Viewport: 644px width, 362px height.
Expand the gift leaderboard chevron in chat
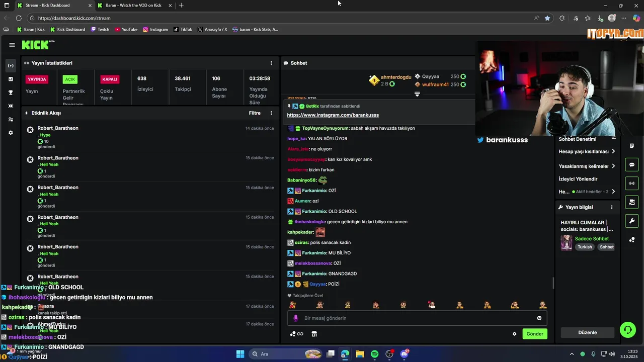[417, 94]
